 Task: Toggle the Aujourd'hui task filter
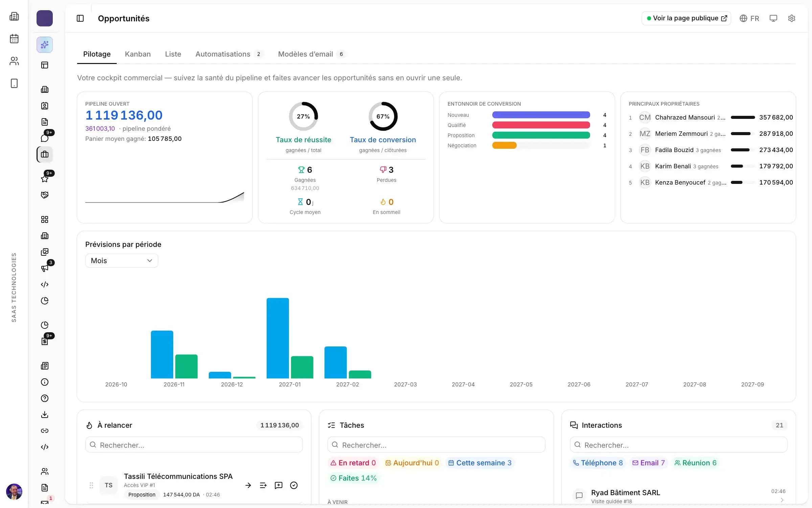(412, 463)
